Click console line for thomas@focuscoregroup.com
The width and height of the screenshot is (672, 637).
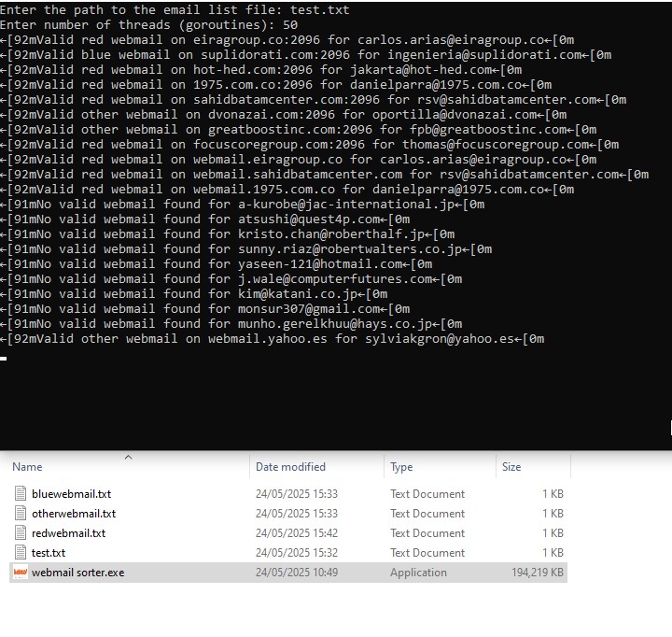click(310, 145)
